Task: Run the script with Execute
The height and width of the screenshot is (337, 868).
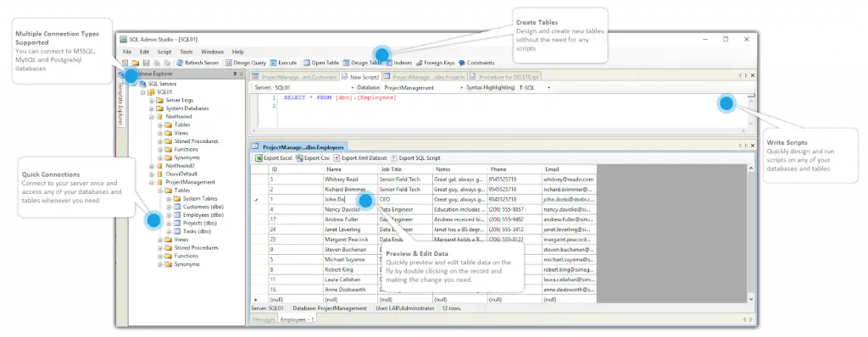Action: point(283,64)
